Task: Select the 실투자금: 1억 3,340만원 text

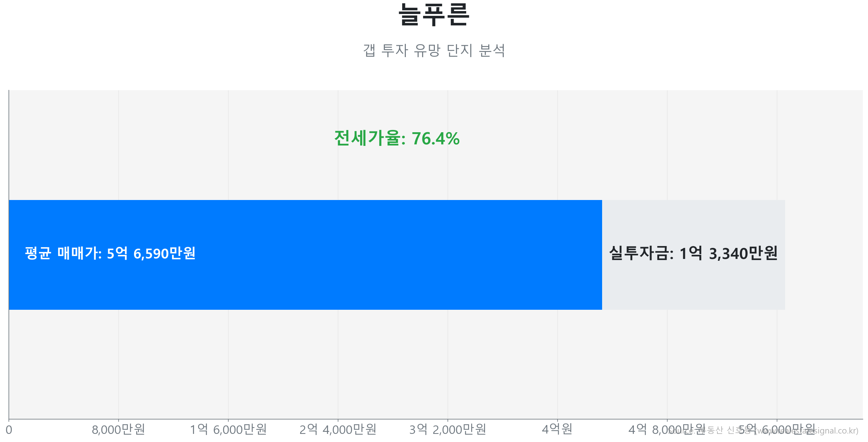Action: coord(693,253)
